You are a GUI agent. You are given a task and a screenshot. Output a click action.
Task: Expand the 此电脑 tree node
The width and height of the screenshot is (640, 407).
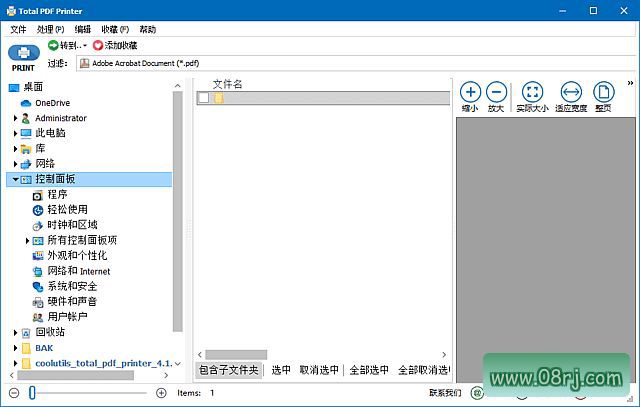pyautogui.click(x=15, y=133)
